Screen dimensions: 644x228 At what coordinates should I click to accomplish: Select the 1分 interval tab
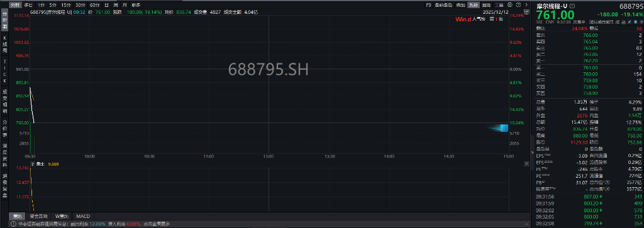tap(41, 5)
